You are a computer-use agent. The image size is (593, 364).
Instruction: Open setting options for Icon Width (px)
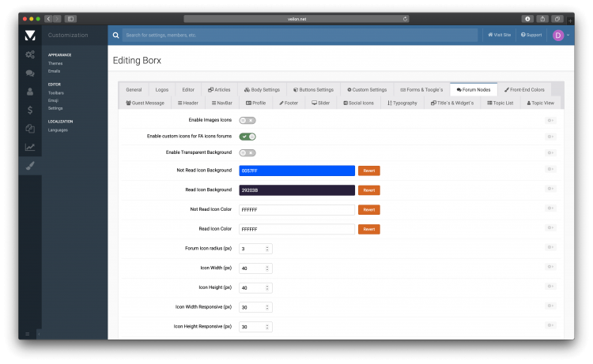point(550,267)
